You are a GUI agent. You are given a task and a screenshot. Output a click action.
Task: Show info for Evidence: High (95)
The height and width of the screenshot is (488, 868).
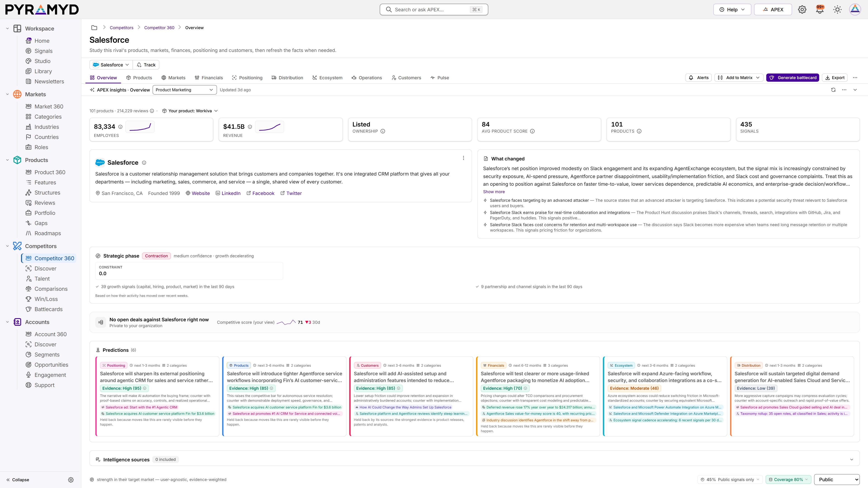(145, 388)
